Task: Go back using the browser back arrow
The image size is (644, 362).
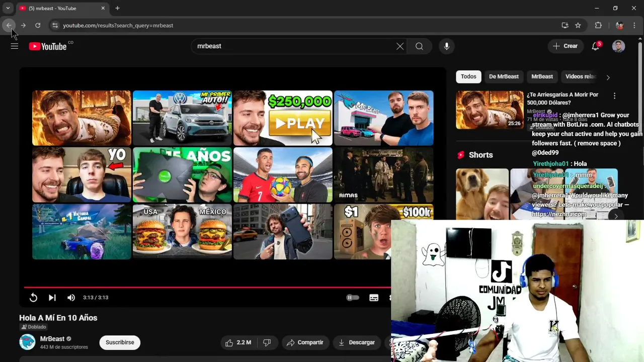Action: click(x=9, y=25)
